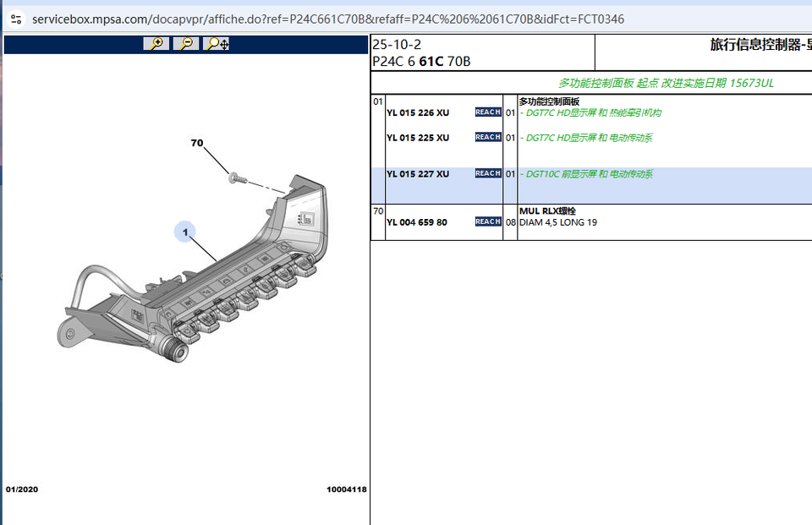The height and width of the screenshot is (525, 812).
Task: Select part number YL 015 225 XU
Action: tap(418, 137)
